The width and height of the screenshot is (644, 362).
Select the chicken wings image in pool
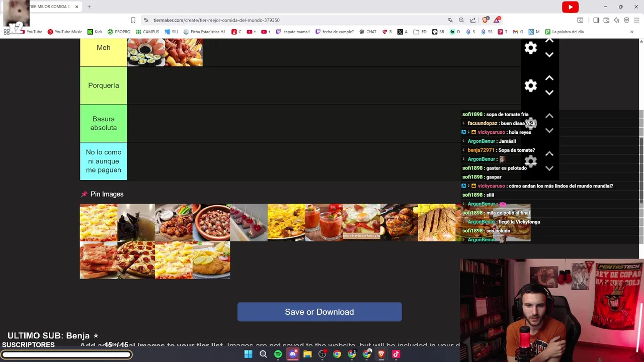pyautogui.click(x=174, y=222)
